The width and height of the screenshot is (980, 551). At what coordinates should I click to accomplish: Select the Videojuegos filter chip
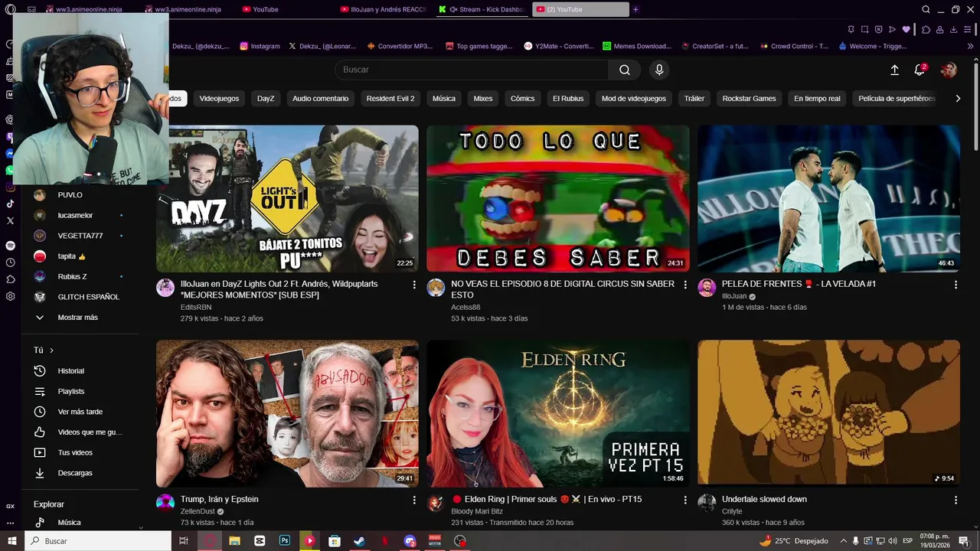(x=219, y=98)
